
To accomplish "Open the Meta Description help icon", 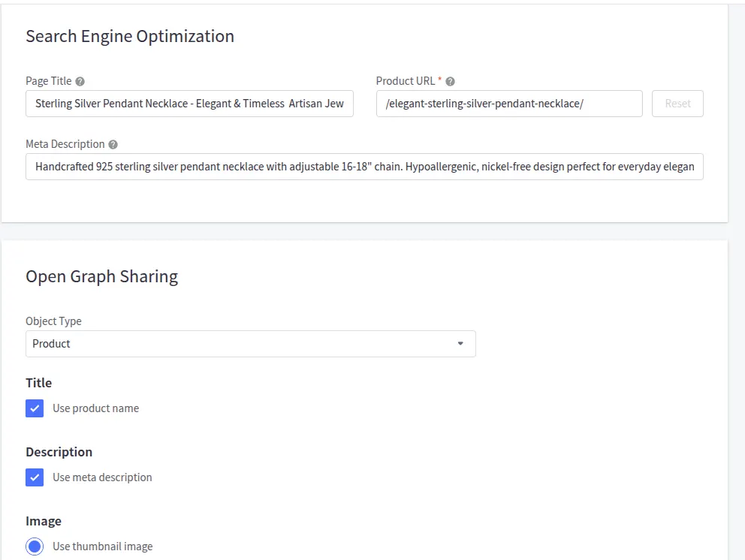I will [113, 144].
